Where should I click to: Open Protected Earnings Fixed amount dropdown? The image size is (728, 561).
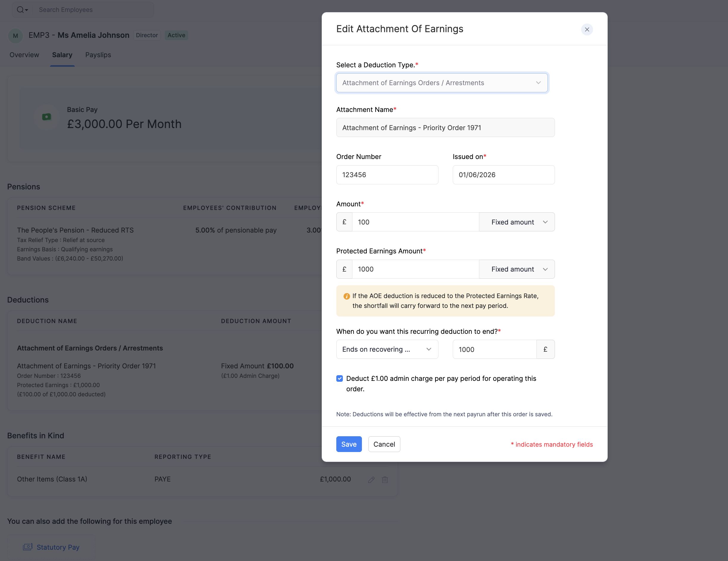click(517, 269)
